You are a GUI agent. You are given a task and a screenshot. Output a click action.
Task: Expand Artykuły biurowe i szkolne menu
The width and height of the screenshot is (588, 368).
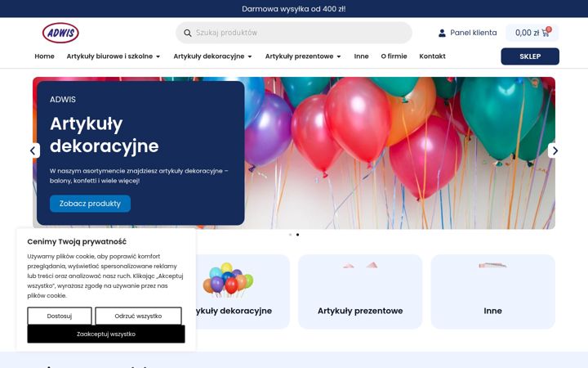[x=114, y=56]
